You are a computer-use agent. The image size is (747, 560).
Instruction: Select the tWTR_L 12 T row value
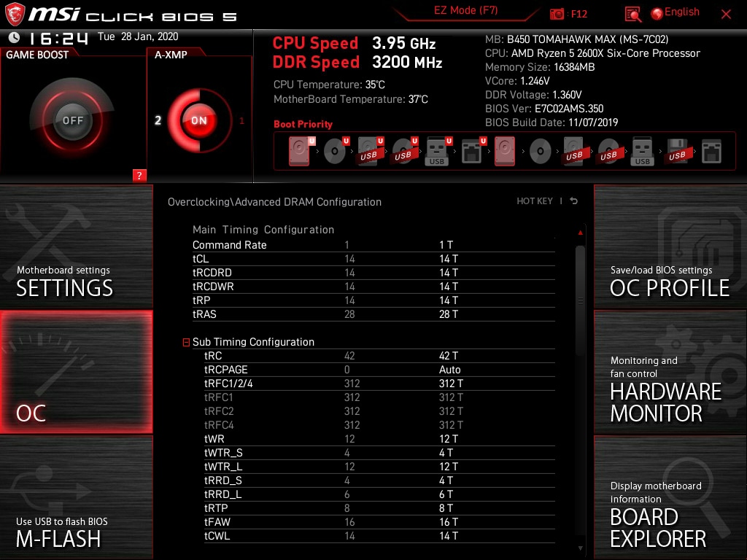[449, 466]
